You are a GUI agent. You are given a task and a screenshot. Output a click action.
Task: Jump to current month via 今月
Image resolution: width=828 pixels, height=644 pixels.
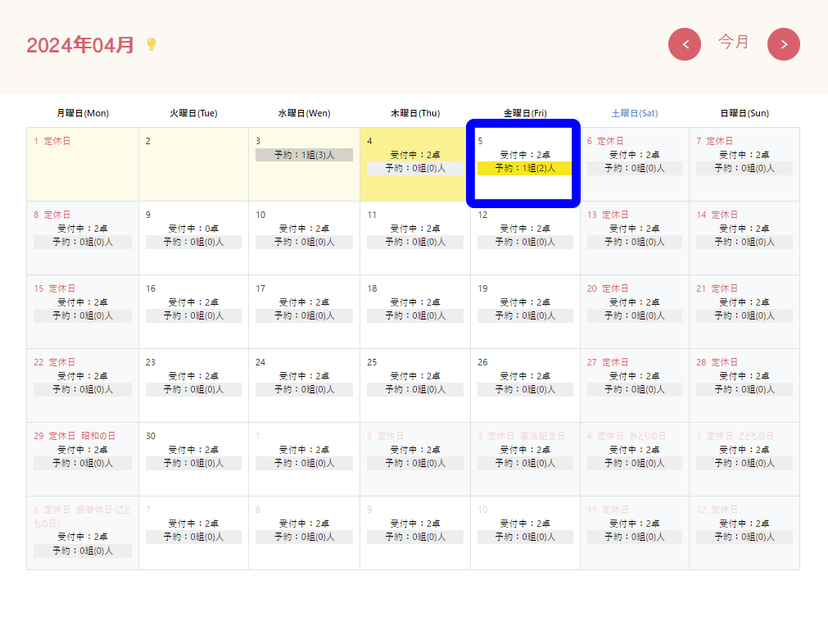(x=734, y=42)
